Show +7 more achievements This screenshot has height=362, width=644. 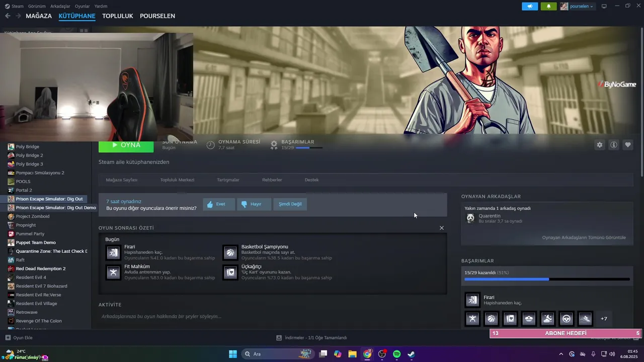604,319
